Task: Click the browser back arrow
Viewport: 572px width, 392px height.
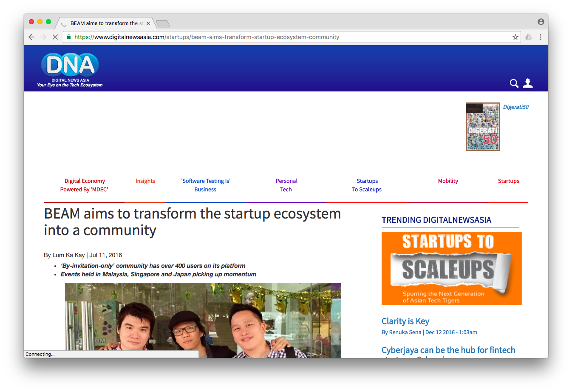Action: click(x=31, y=37)
